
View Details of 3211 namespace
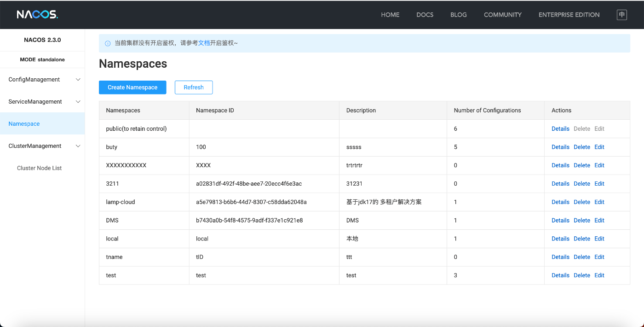[x=560, y=184]
